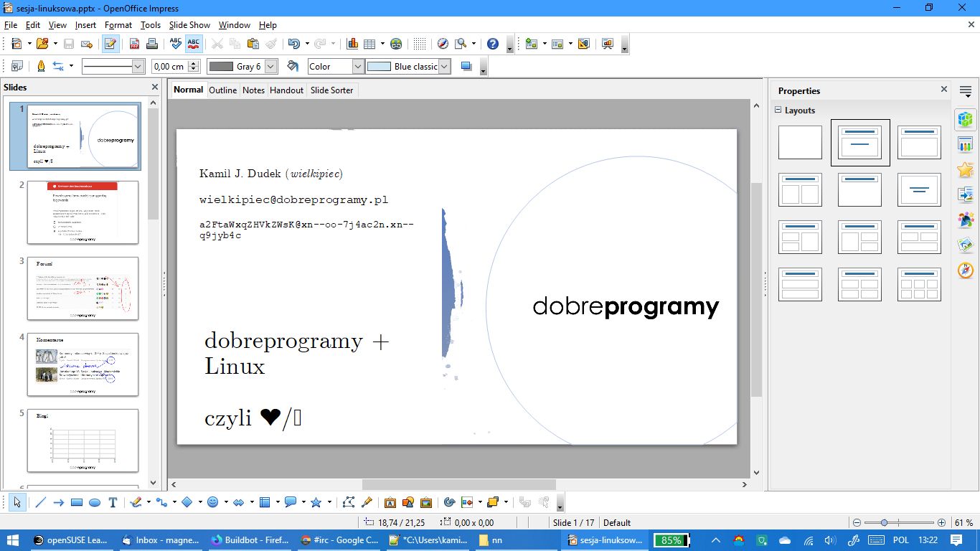Expand the Basic Shapes dropdown arrow
The height and width of the screenshot is (551, 980).
point(200,502)
